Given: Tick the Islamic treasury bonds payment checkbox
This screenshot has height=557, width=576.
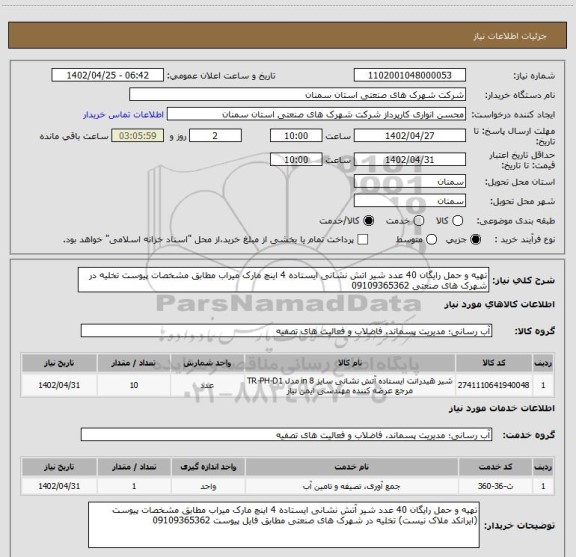Looking at the screenshot, I should [363, 240].
